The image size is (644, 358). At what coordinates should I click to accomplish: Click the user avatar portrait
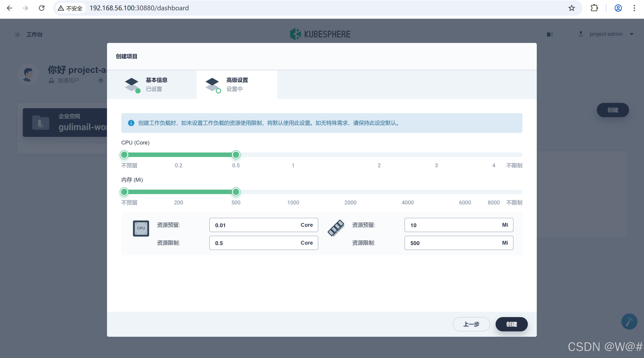(28, 74)
